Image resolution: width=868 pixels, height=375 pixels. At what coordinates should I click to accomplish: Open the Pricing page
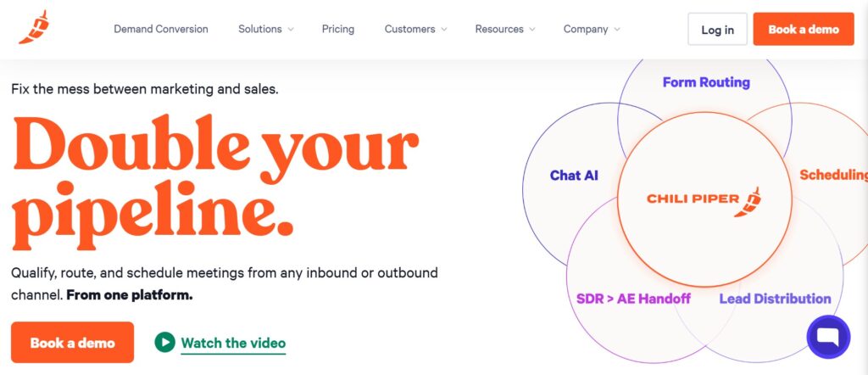pos(338,29)
